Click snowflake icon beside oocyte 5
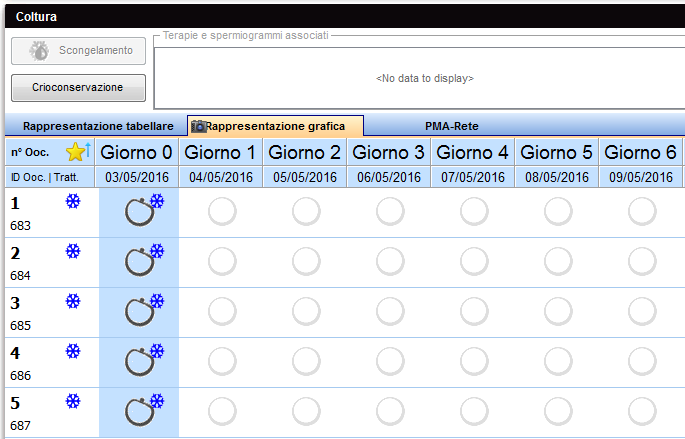 pos(73,401)
